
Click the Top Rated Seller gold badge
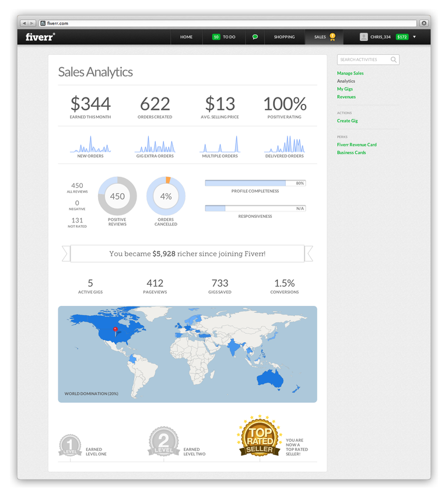point(260,435)
